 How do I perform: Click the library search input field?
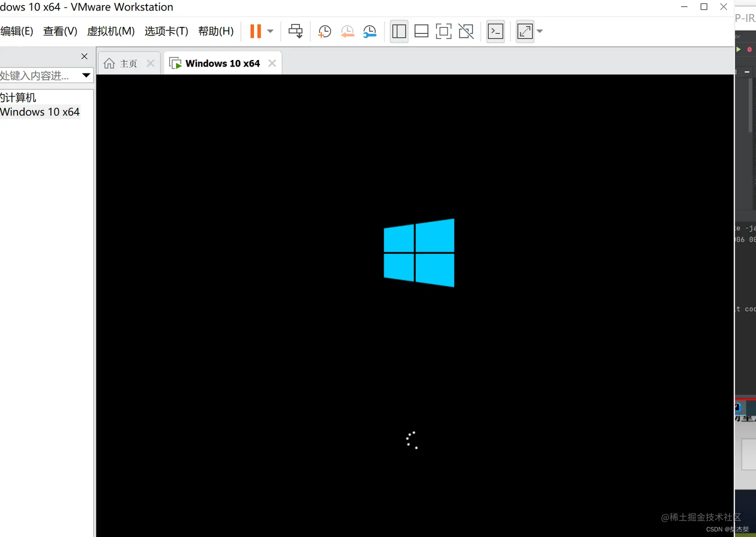tap(39, 75)
